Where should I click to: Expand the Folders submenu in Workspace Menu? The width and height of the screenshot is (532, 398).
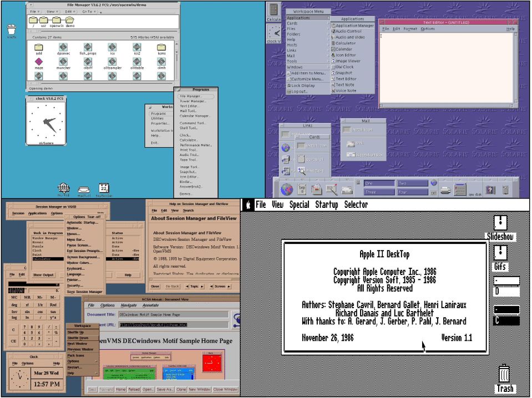point(308,34)
